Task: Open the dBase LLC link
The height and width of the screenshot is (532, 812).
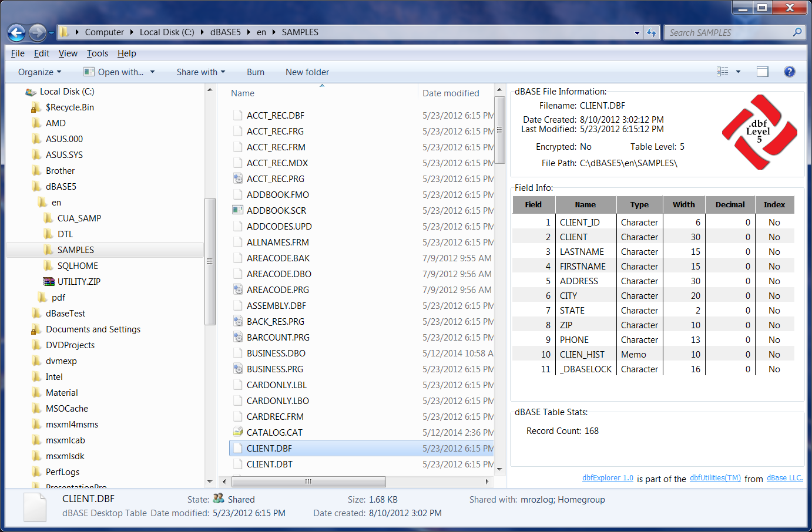Action: click(785, 478)
